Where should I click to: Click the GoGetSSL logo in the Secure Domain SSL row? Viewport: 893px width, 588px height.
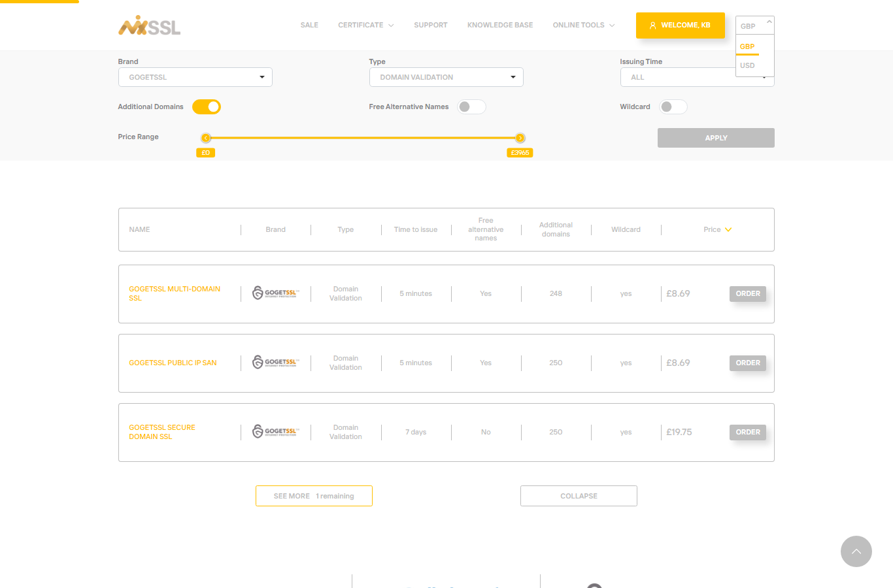point(275,432)
